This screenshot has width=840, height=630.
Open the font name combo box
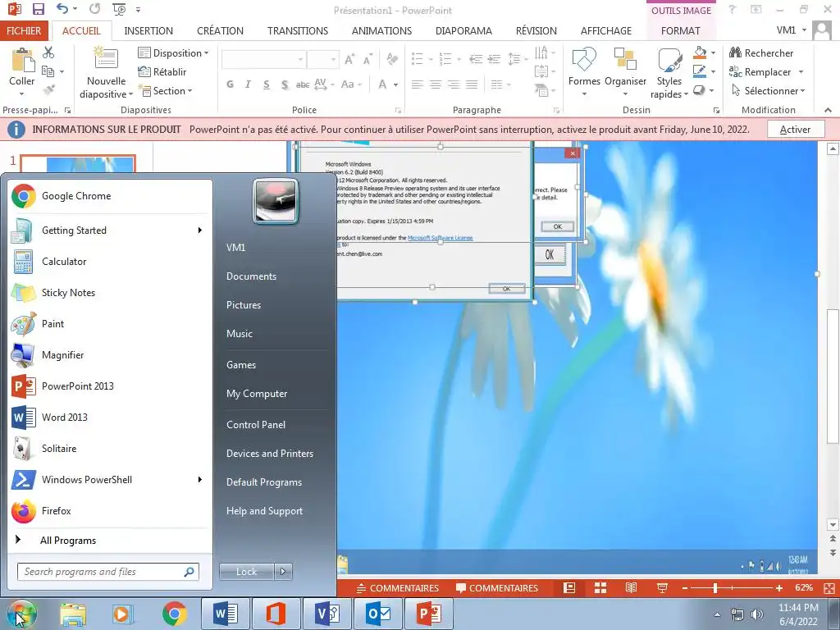[263, 59]
